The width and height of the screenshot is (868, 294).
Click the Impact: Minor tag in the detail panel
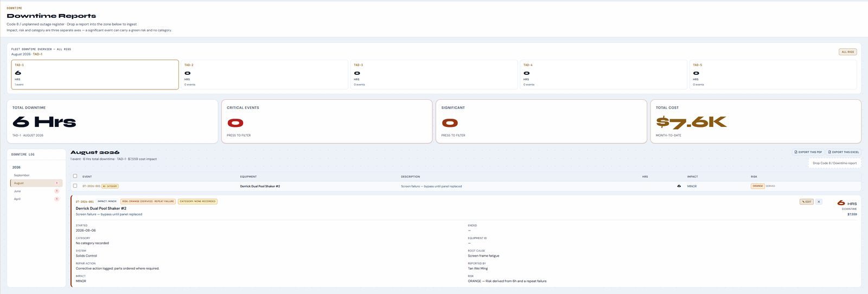[x=107, y=201]
